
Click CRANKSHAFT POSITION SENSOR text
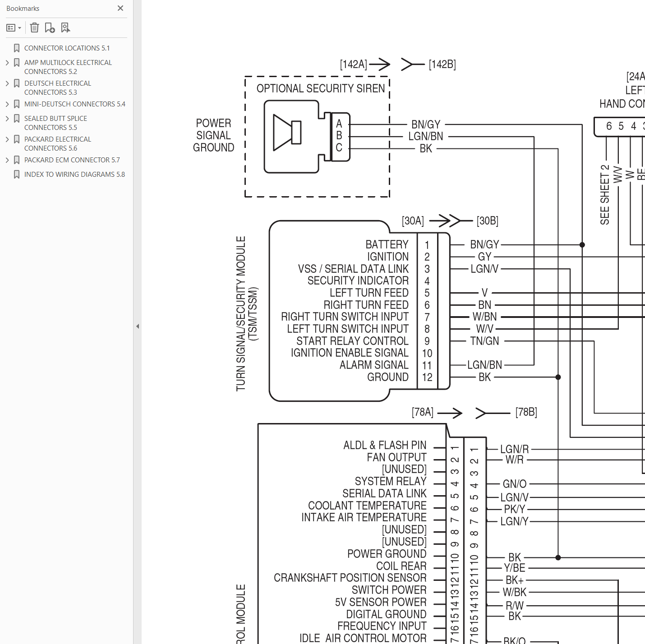pos(350,578)
